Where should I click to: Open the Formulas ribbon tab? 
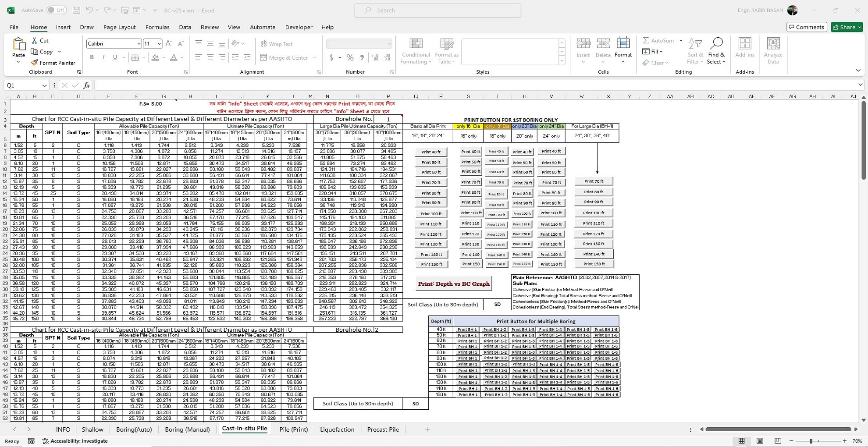pos(157,27)
